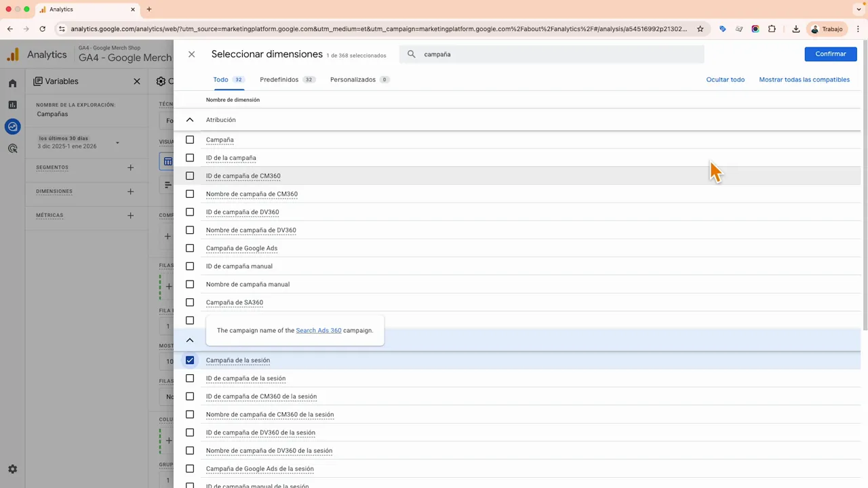Bookmark this page with the star icon
Image resolution: width=868 pixels, height=488 pixels.
(x=701, y=29)
